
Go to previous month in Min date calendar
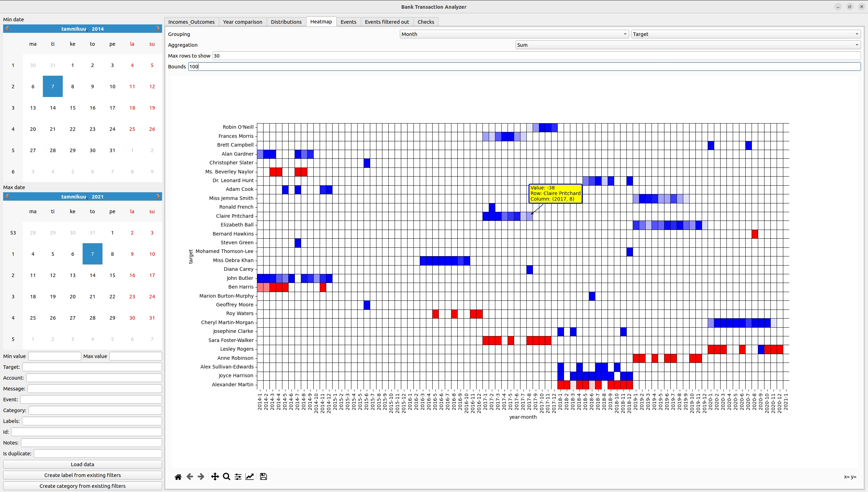pyautogui.click(x=7, y=29)
